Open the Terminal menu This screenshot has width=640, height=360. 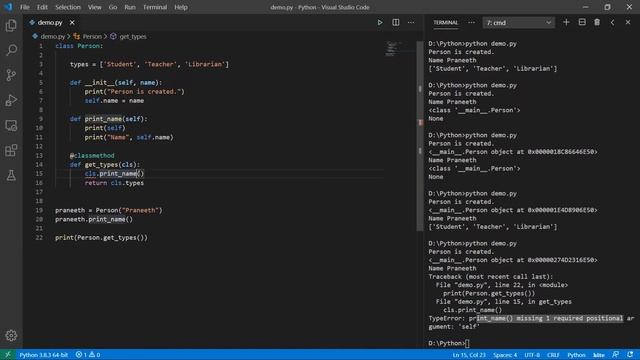tap(155, 7)
